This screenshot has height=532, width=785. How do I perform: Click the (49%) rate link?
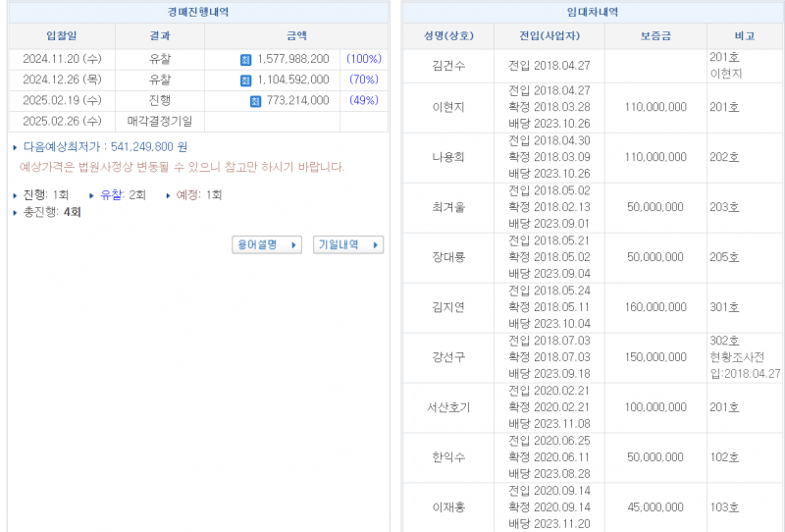point(363,100)
